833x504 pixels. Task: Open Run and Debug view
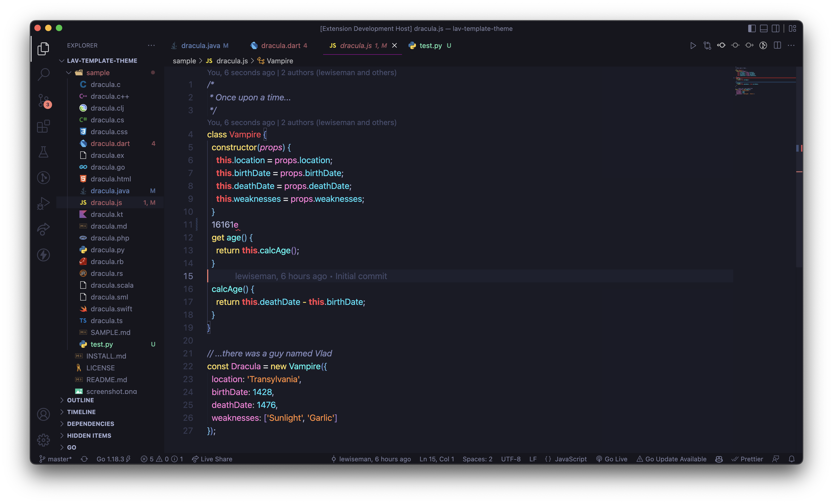pos(43,203)
